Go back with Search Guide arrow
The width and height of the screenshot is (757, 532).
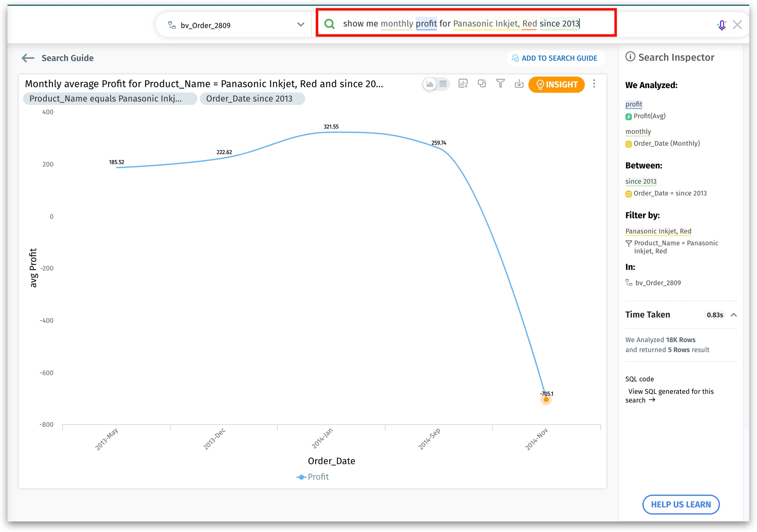[28, 58]
